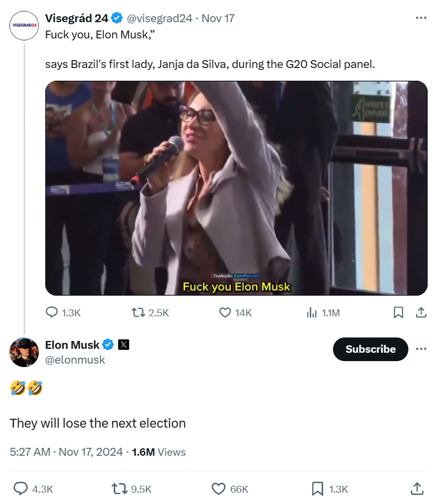This screenshot has height=504, width=433.
Task: Click the X affiliation badge
Action: tap(124, 345)
